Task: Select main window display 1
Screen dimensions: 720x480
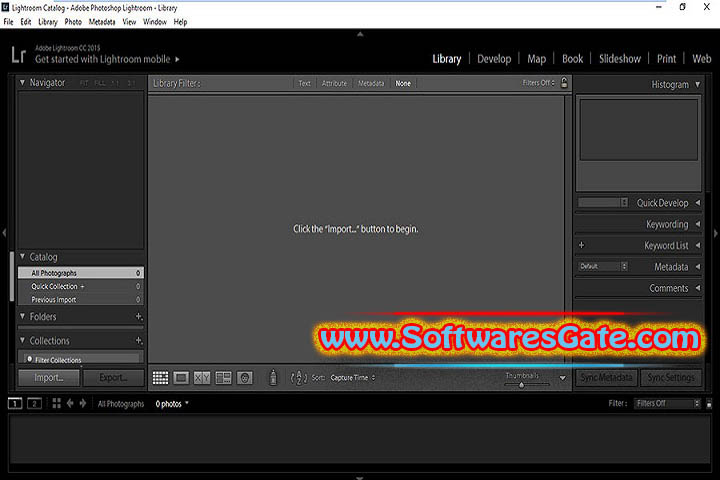Action: pos(15,403)
